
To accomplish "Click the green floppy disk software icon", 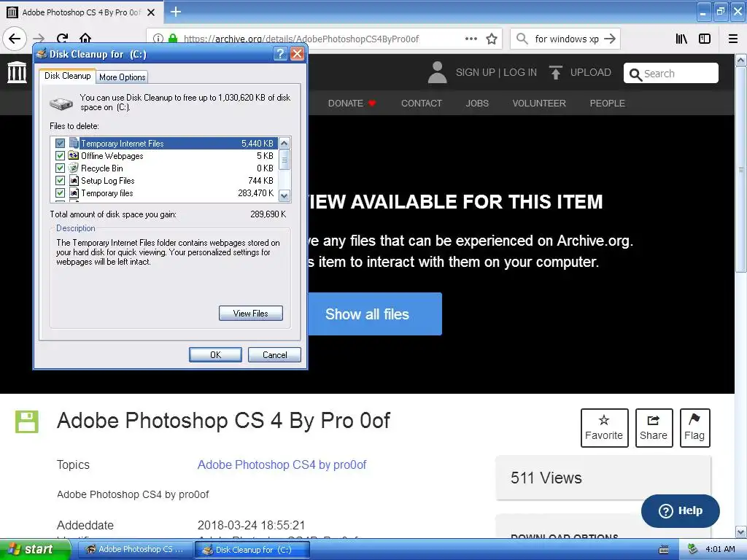I will [x=27, y=421].
